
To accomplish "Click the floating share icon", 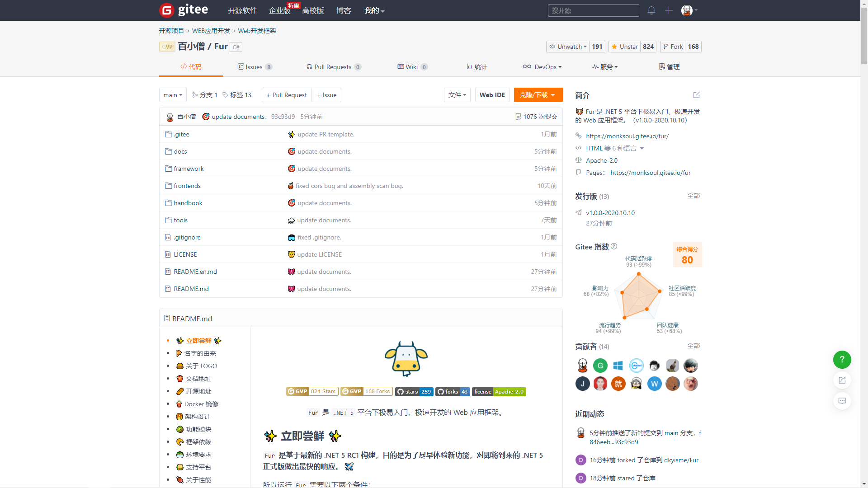I will 842,380.
